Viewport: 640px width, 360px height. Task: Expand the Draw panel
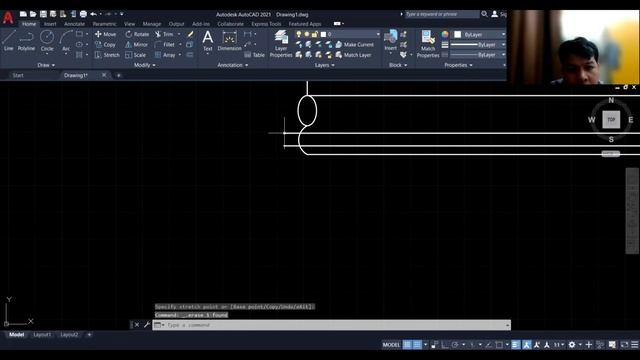46,65
